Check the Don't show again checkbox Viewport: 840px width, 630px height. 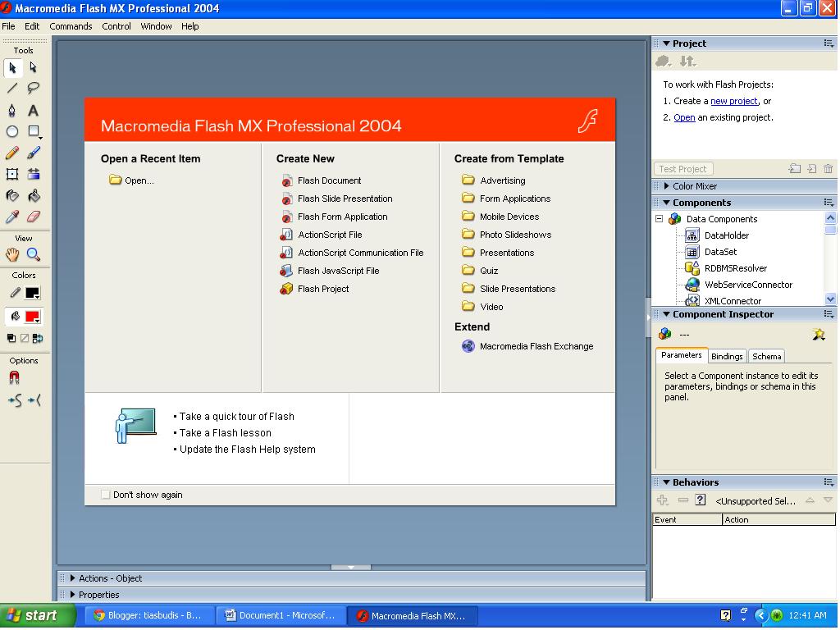[106, 495]
